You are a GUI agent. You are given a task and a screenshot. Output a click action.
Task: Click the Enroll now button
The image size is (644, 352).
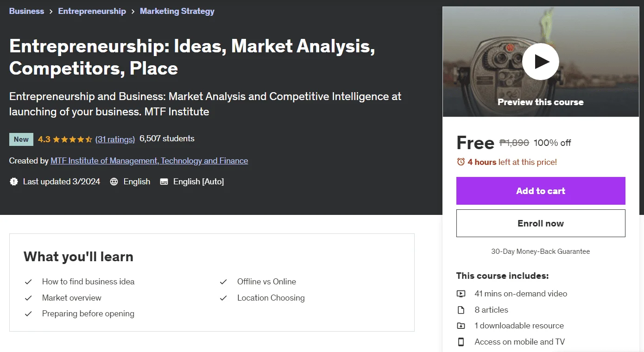pyautogui.click(x=541, y=223)
